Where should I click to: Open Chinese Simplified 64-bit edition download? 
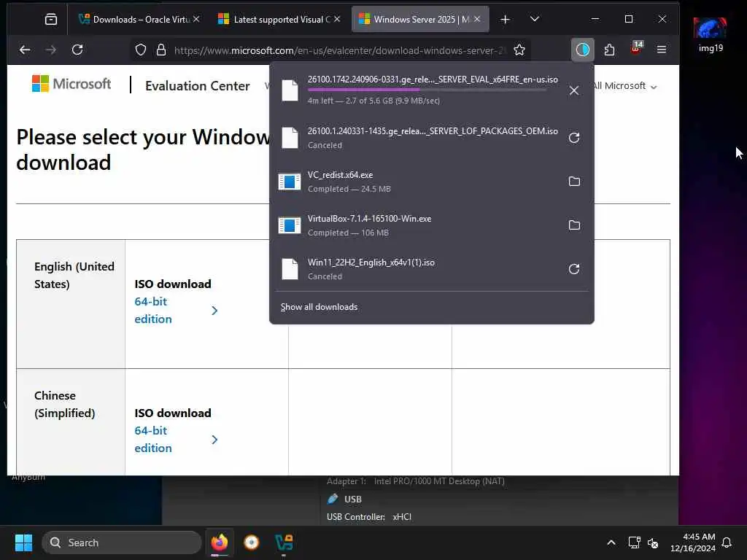point(153,440)
